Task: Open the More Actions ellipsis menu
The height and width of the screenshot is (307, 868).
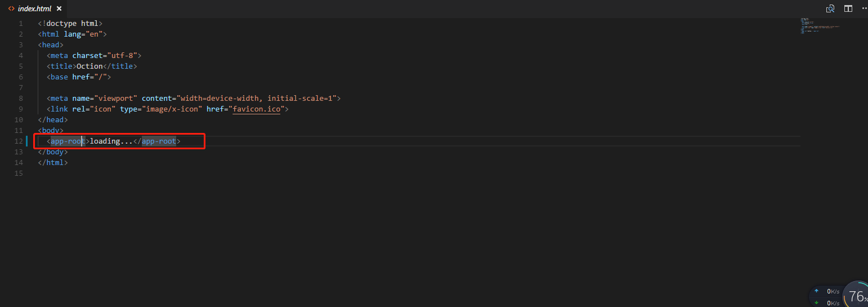Action: [864, 8]
